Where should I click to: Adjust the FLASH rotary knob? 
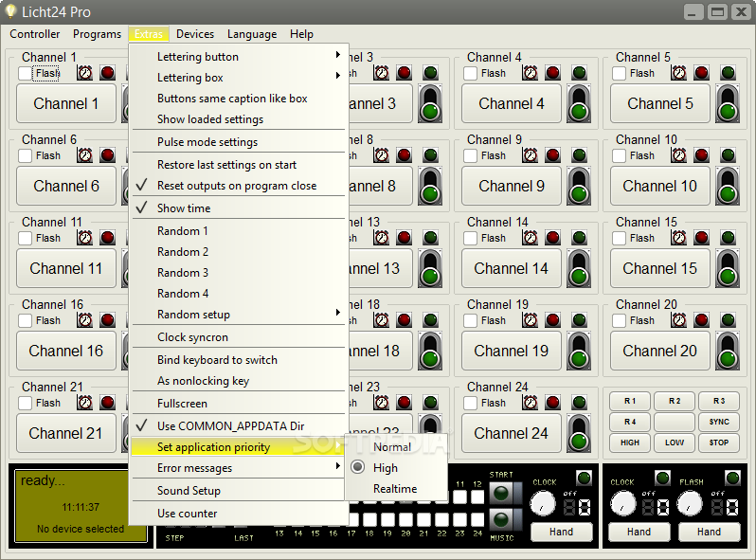point(690,503)
